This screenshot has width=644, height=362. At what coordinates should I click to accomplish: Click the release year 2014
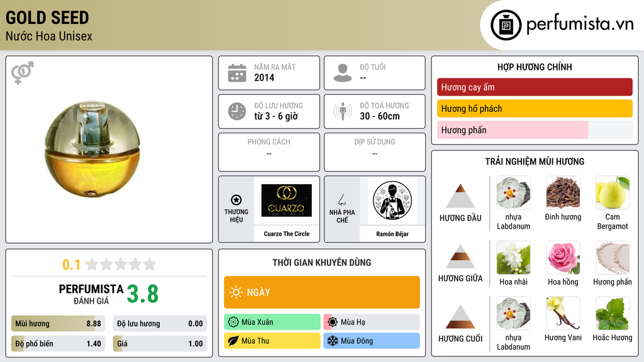click(264, 77)
